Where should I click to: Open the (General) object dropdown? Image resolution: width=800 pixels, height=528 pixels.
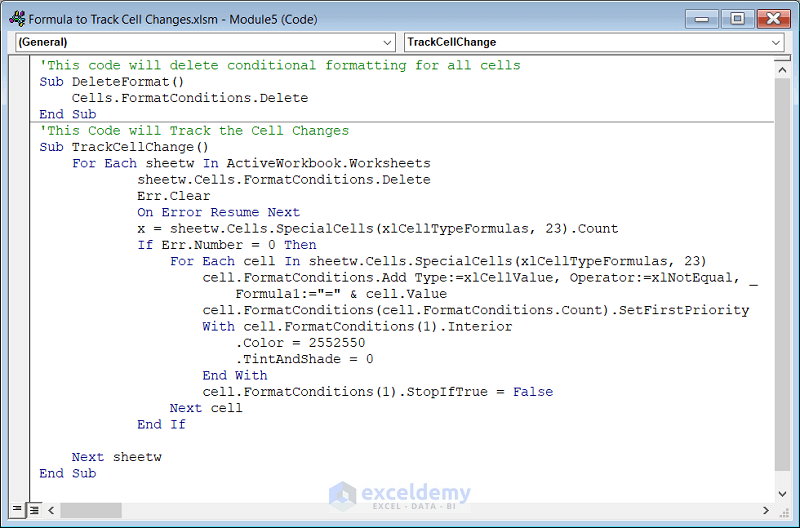point(205,42)
